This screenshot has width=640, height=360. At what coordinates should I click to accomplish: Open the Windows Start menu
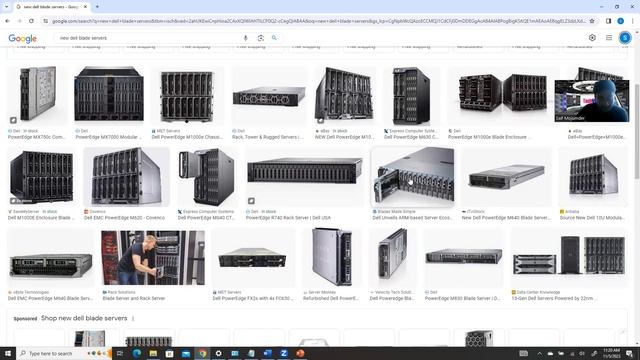(7, 353)
